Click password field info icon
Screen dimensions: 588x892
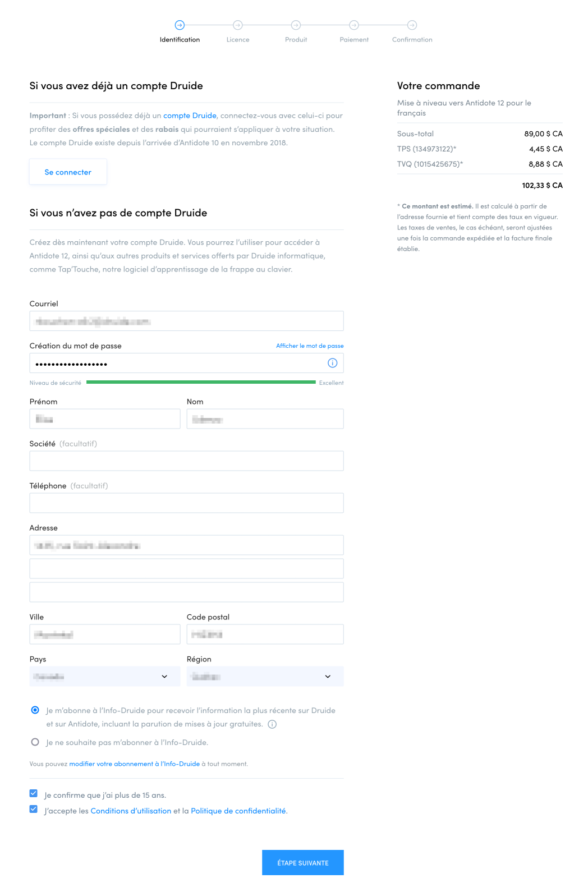pyautogui.click(x=332, y=363)
